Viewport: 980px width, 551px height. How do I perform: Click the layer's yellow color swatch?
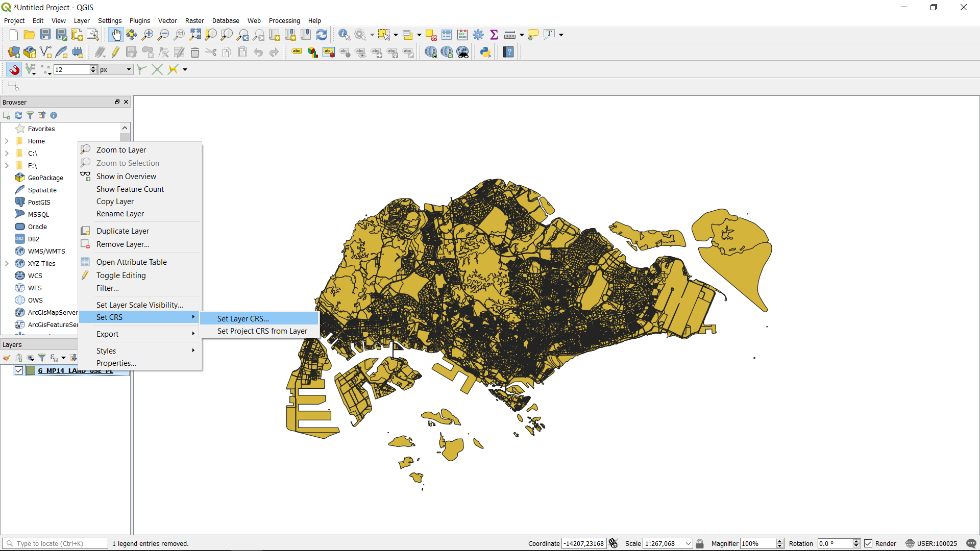pyautogui.click(x=31, y=370)
